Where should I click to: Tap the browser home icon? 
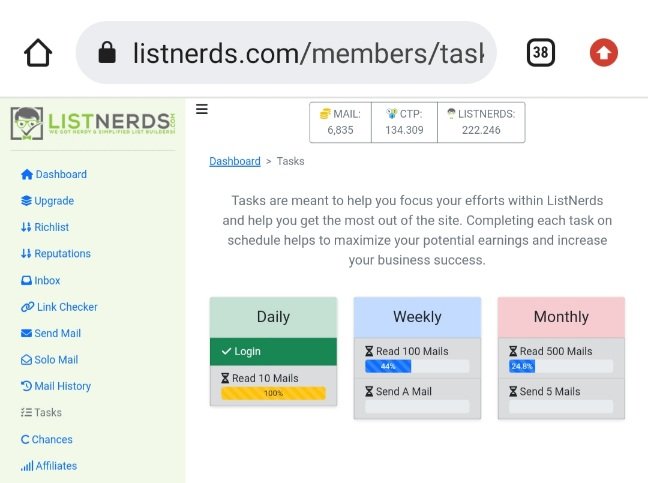(x=38, y=52)
